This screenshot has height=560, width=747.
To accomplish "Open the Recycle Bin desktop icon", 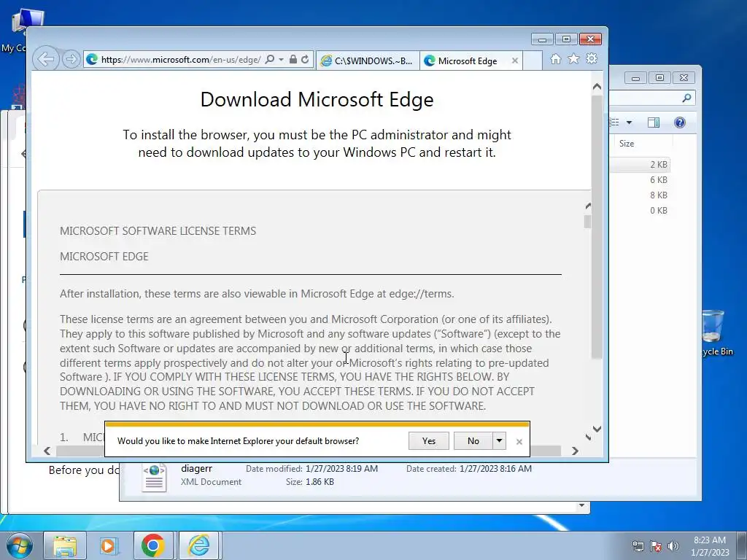I will (713, 332).
